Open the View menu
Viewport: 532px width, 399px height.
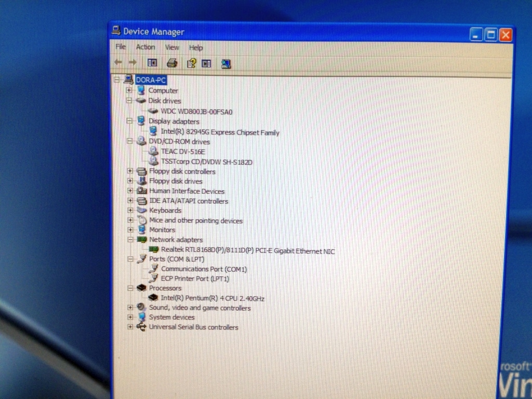click(x=172, y=47)
